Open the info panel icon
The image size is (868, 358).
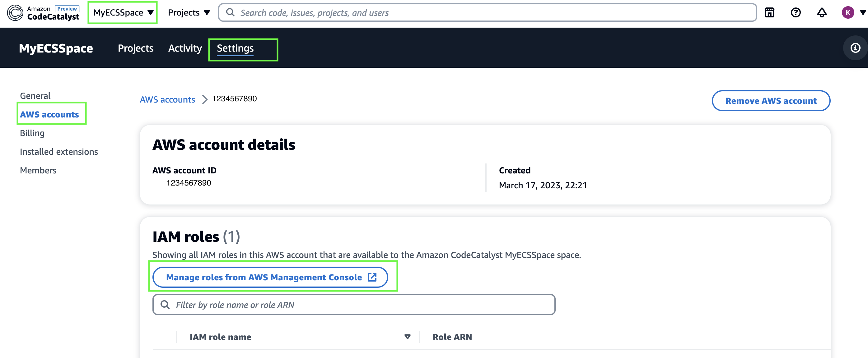[x=855, y=48]
